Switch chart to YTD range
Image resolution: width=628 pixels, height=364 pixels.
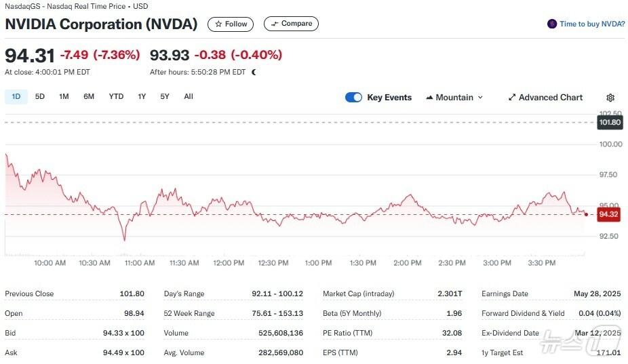[x=116, y=96]
